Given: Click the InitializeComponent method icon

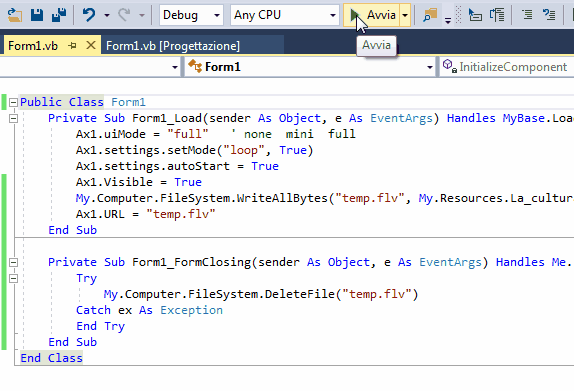Looking at the screenshot, I should [450, 67].
